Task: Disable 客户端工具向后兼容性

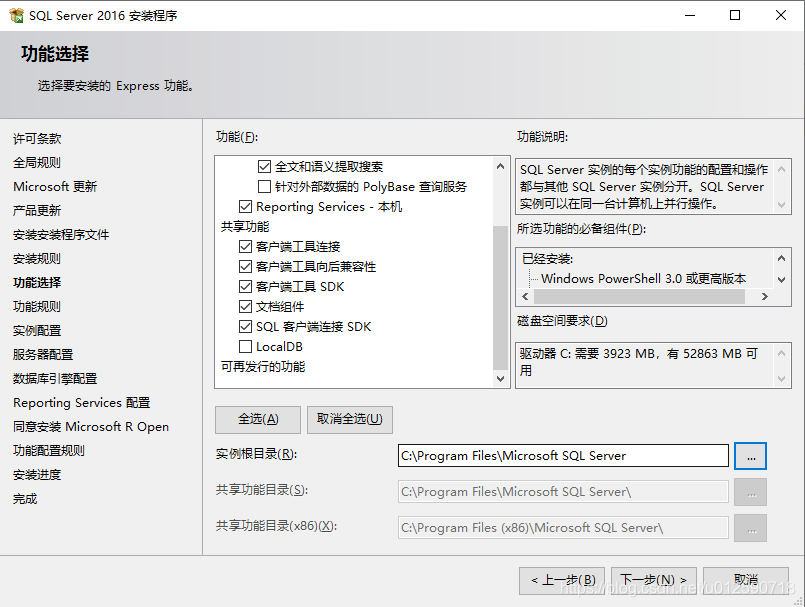Action: pyautogui.click(x=246, y=266)
